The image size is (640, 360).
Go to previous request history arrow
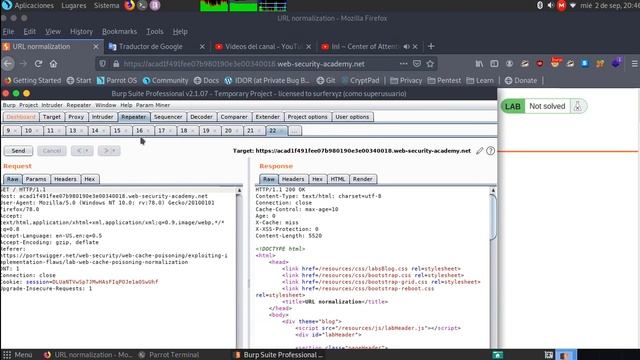(x=82, y=151)
